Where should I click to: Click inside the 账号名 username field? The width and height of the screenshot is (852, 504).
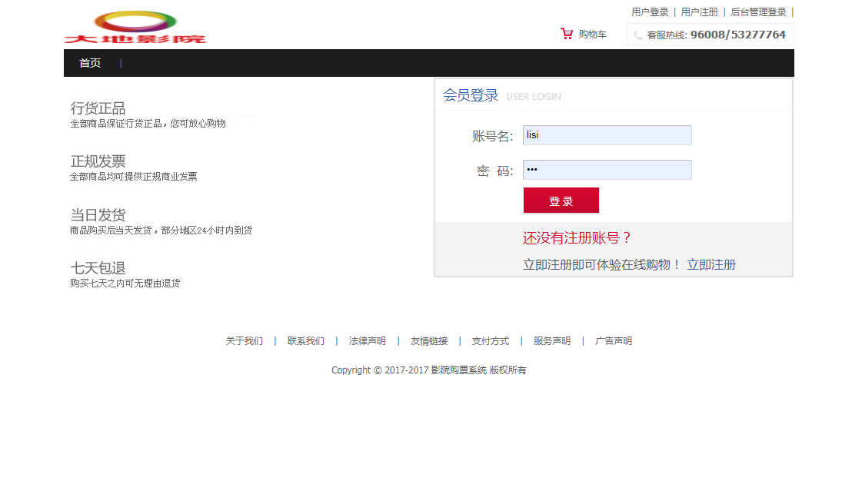(x=607, y=134)
